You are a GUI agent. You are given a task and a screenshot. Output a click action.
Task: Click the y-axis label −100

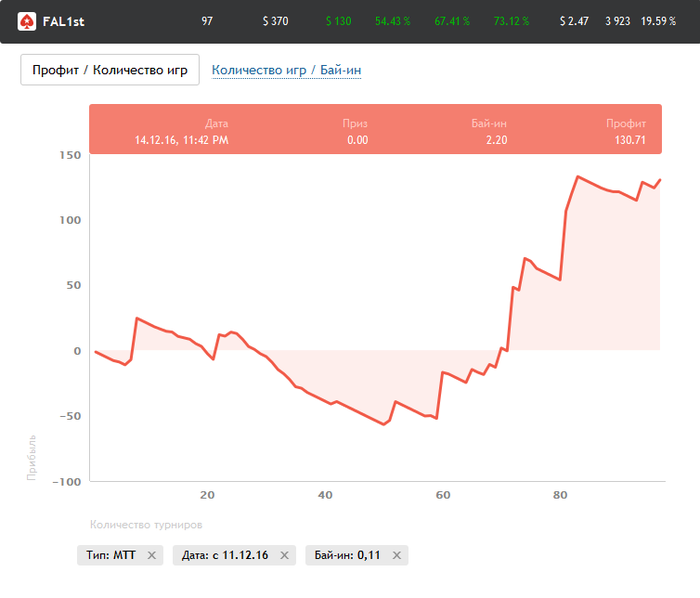click(67, 482)
